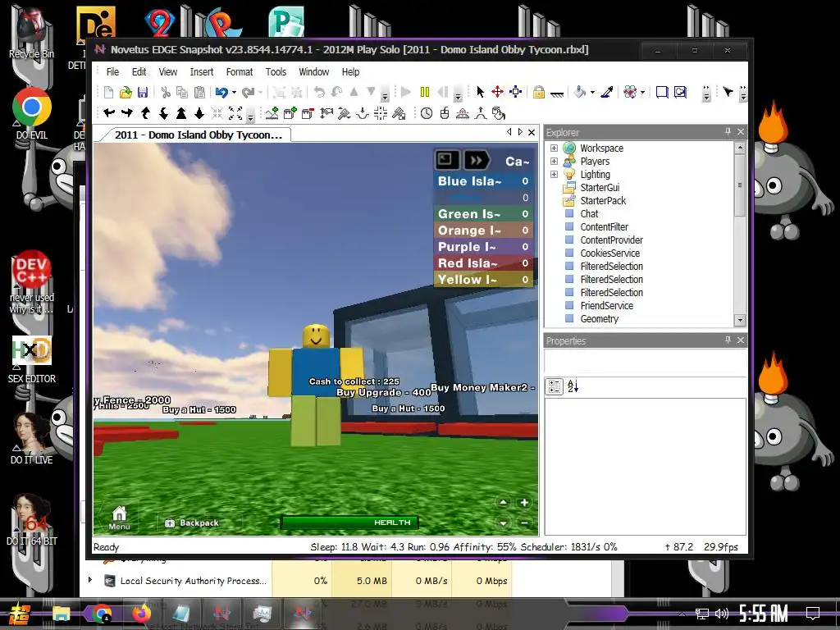Pin the Explorer panel
840x630 pixels.
pyautogui.click(x=728, y=132)
